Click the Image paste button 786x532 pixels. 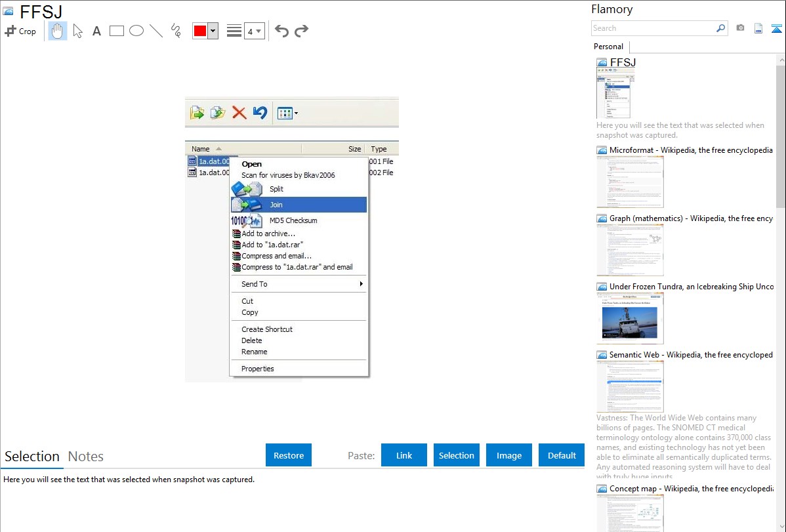(509, 455)
